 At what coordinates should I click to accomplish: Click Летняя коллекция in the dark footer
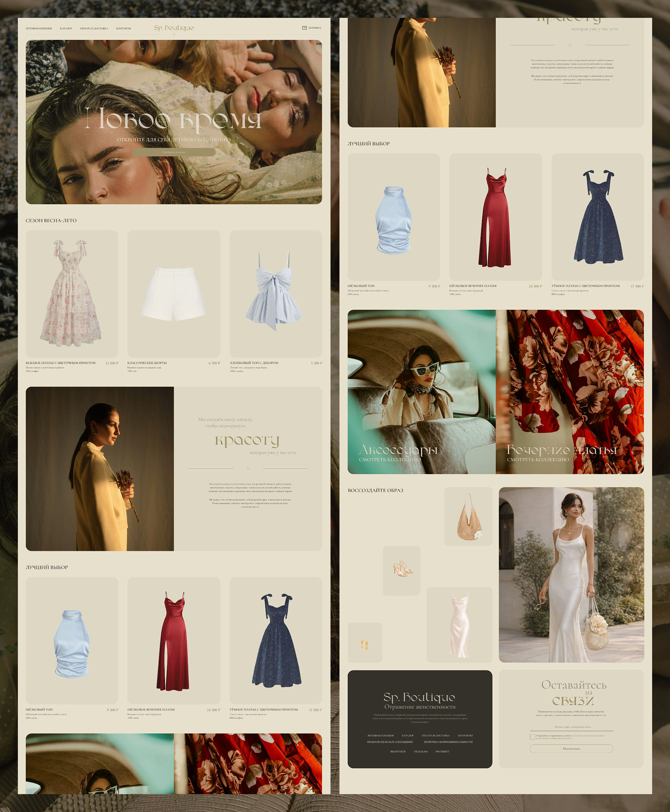(x=381, y=735)
